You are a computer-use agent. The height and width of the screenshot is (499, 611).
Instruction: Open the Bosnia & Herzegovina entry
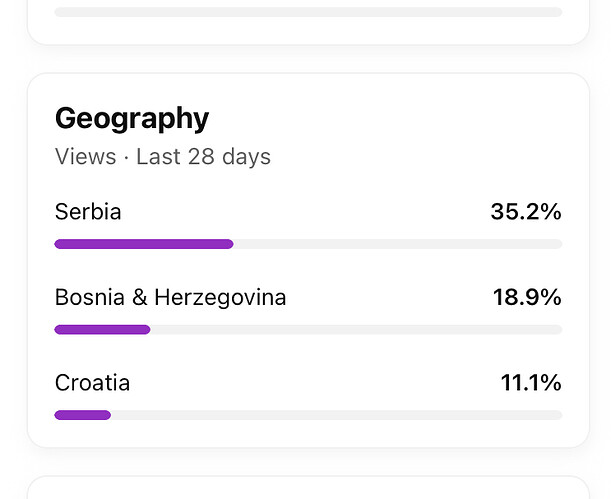[170, 297]
